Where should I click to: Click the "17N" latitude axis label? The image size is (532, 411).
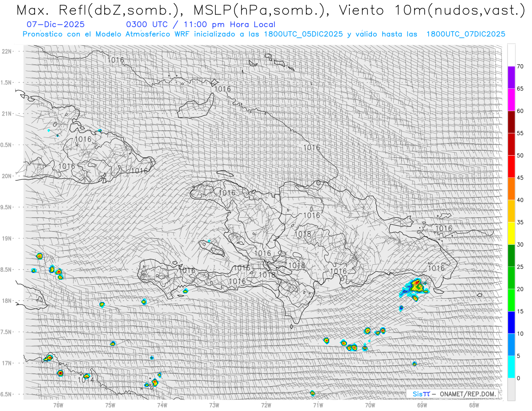pyautogui.click(x=8, y=363)
